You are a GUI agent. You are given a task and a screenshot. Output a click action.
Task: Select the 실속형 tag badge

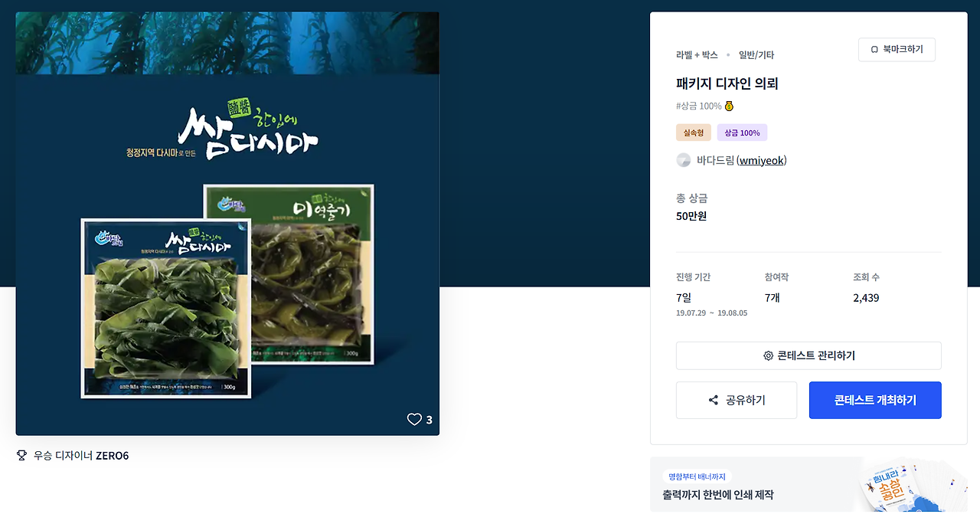coord(694,133)
